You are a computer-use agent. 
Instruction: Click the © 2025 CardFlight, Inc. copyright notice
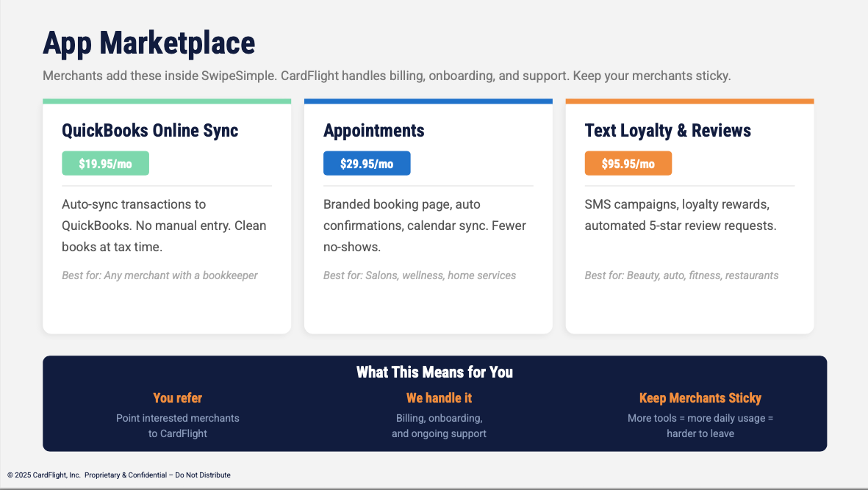[44, 475]
